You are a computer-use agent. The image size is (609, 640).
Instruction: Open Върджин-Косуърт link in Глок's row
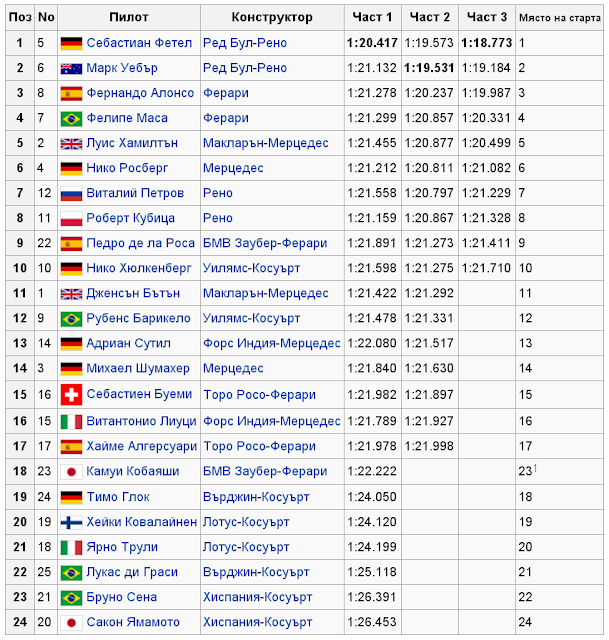[x=256, y=497]
